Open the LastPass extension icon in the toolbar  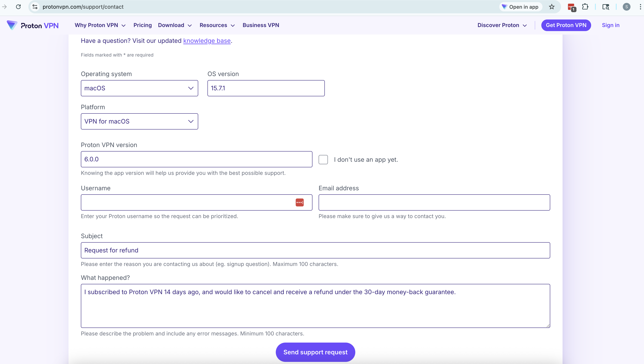click(x=571, y=7)
